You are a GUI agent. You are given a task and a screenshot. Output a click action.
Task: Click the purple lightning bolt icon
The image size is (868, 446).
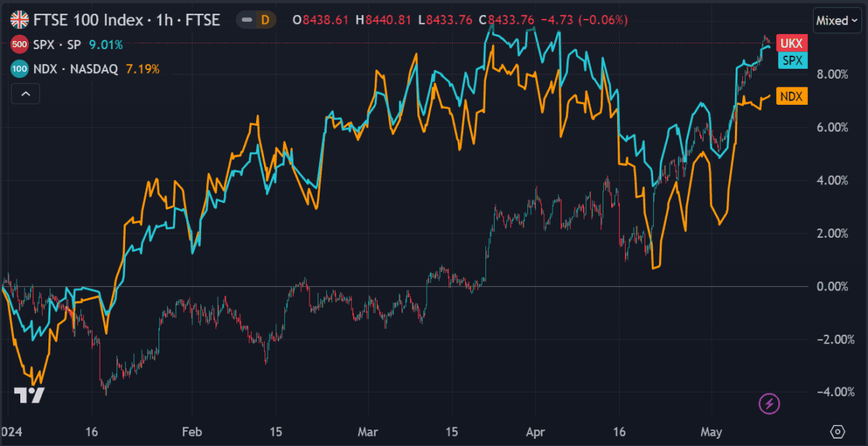[770, 404]
